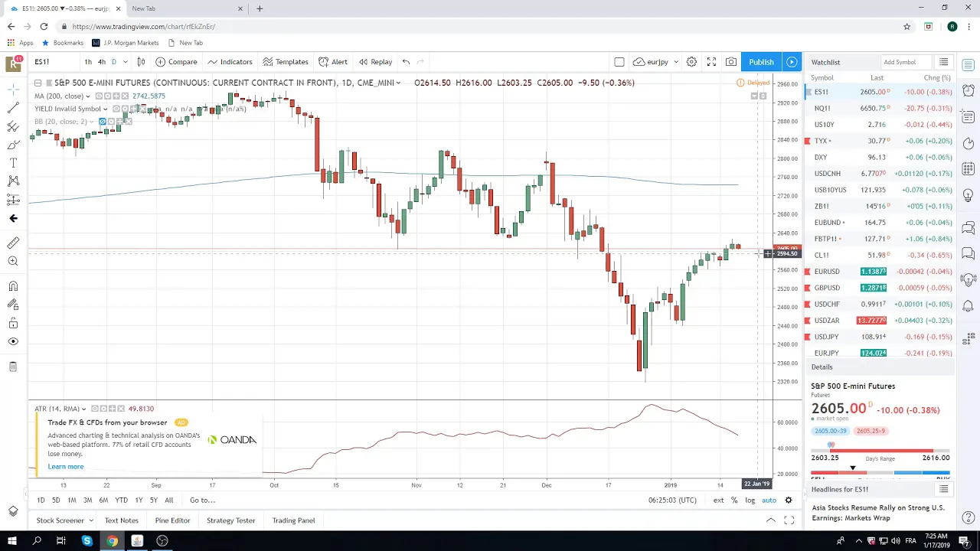Open data window sidebar icon
The height and width of the screenshot is (551, 980).
(x=969, y=116)
